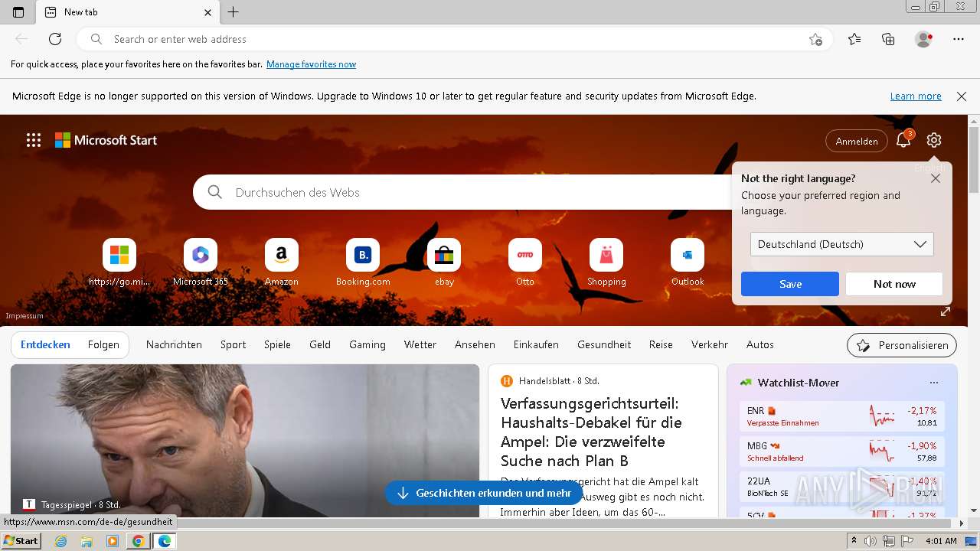Expand the Deutschland (Deutsch) language dropdown
The image size is (980, 551).
click(842, 244)
